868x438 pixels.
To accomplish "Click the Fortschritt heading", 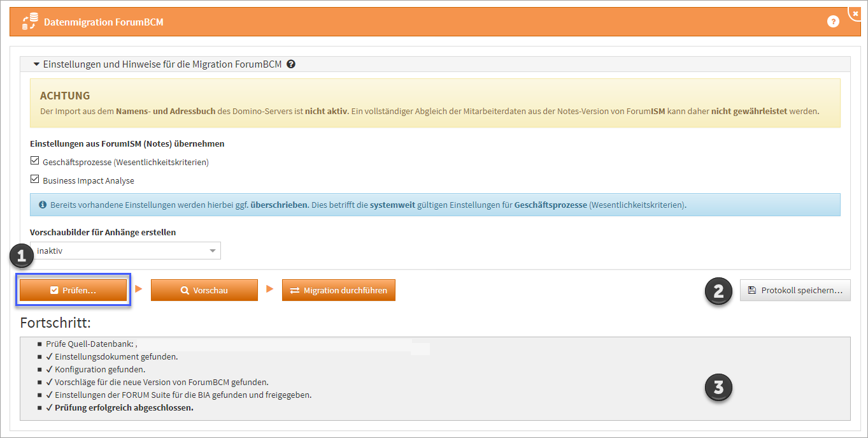I will click(55, 323).
